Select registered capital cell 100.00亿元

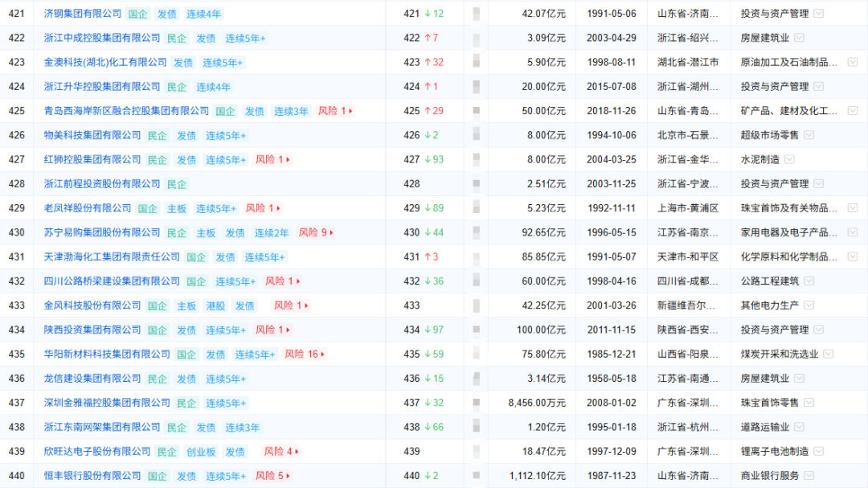tap(541, 330)
